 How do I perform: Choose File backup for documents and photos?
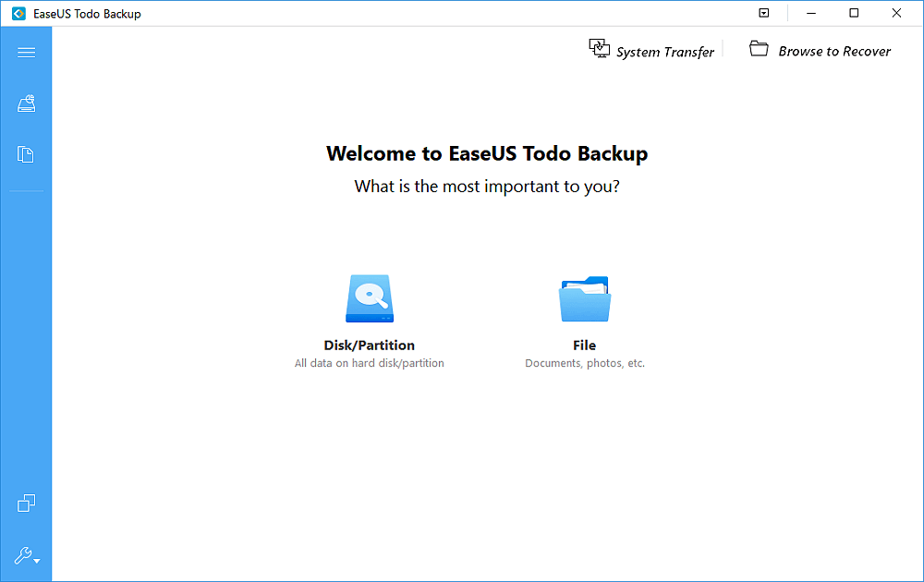pyautogui.click(x=584, y=345)
